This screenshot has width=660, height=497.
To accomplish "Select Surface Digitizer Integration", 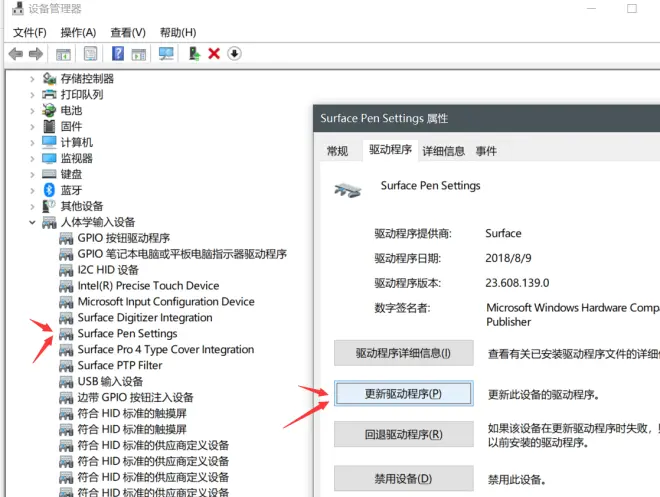I will click(x=145, y=318).
